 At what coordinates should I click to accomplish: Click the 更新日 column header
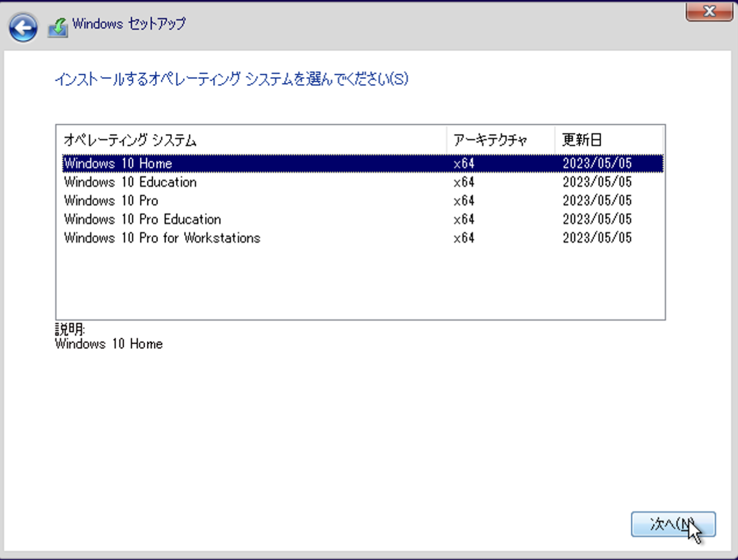(x=581, y=139)
